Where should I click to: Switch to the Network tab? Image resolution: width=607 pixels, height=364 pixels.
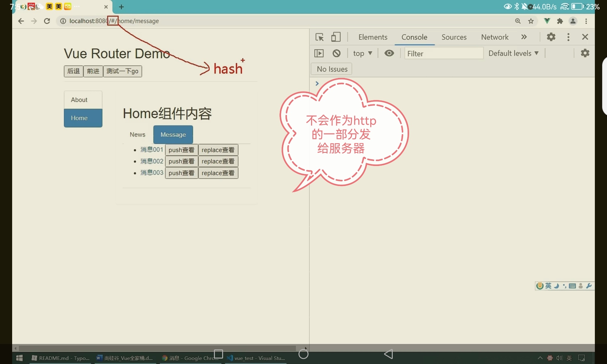click(495, 37)
